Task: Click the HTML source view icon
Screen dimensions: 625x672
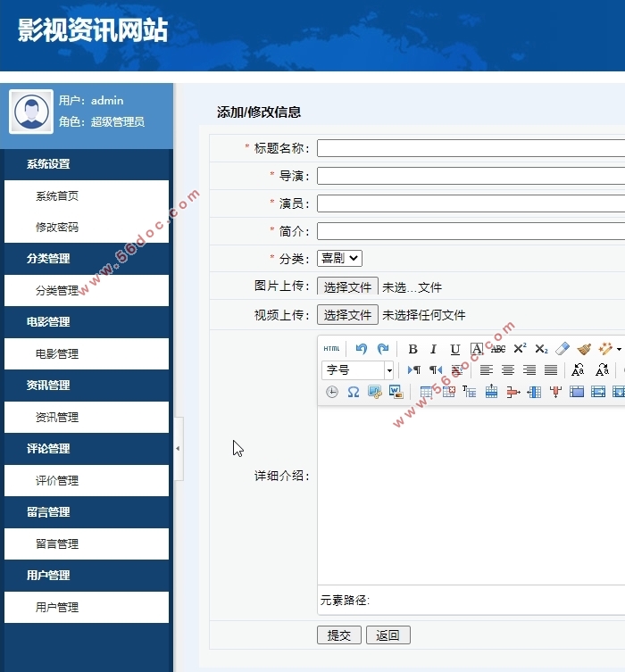Action: [331, 349]
